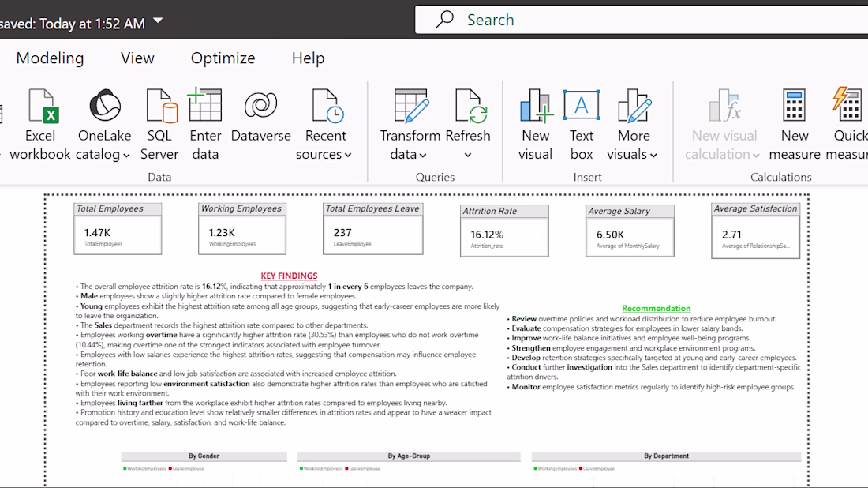Switch to the Help ribbon tab

(308, 58)
